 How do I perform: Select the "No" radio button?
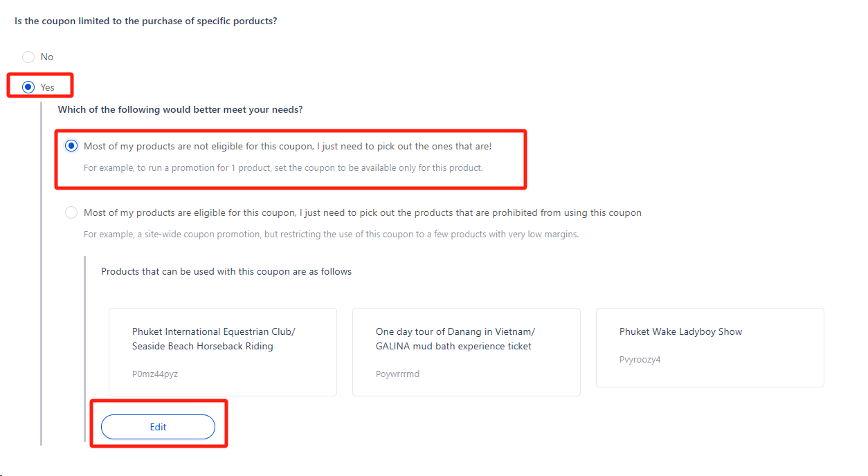pyautogui.click(x=28, y=57)
